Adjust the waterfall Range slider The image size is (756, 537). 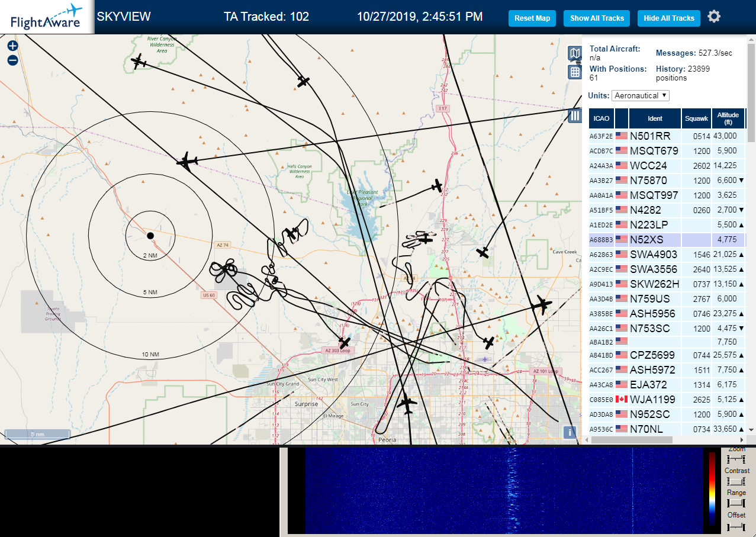pyautogui.click(x=736, y=503)
